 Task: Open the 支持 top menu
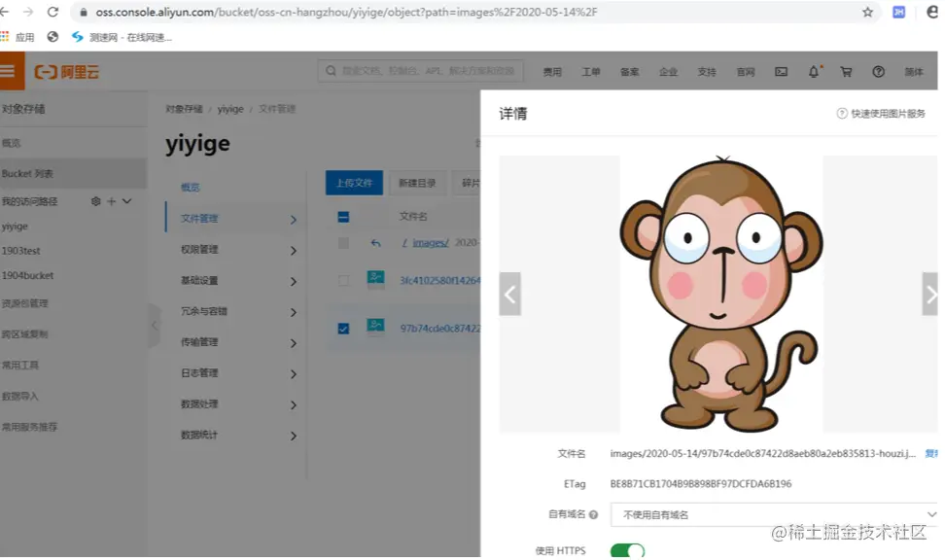[707, 72]
